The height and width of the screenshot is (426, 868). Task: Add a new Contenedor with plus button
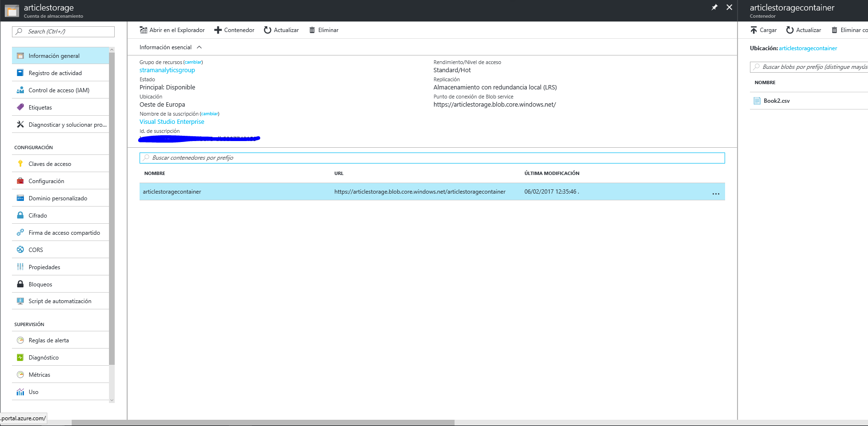point(234,30)
